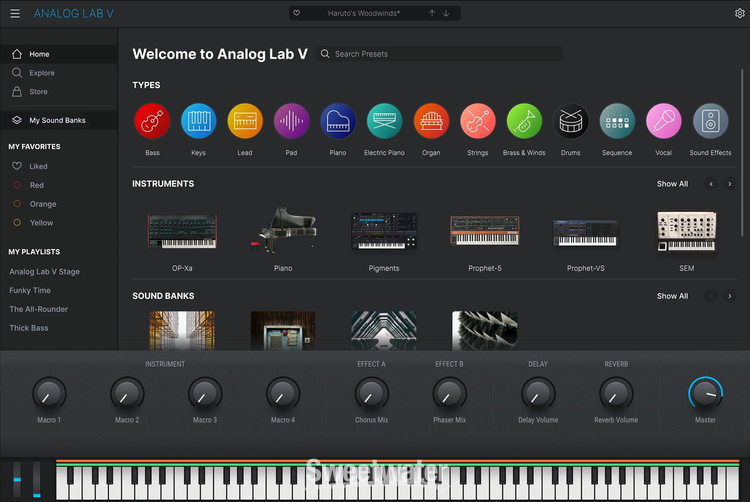
Task: Select the Piano type icon
Action: tap(338, 121)
